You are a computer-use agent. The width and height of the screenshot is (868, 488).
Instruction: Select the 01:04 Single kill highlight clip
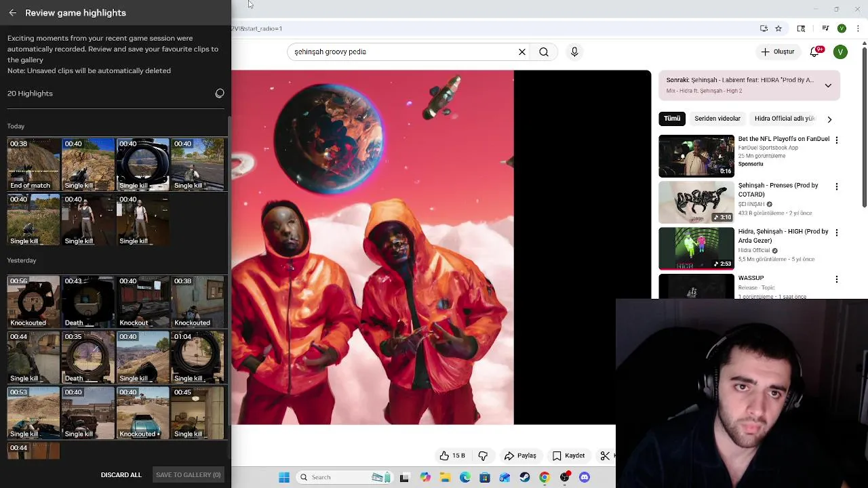coord(197,357)
